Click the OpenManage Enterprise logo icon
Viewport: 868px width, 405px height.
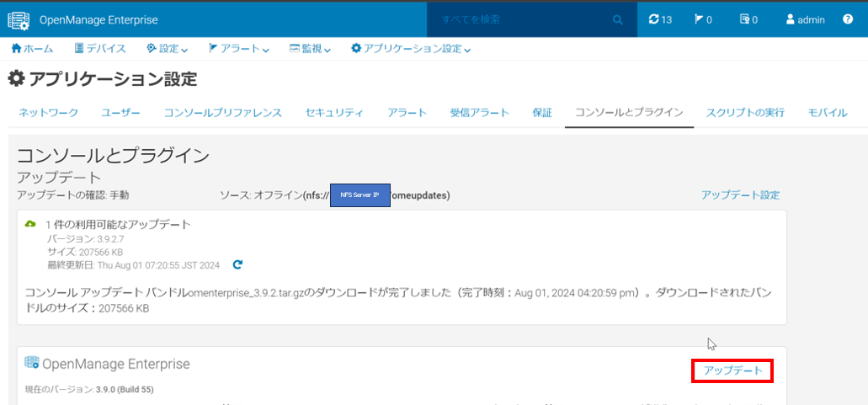[x=19, y=20]
